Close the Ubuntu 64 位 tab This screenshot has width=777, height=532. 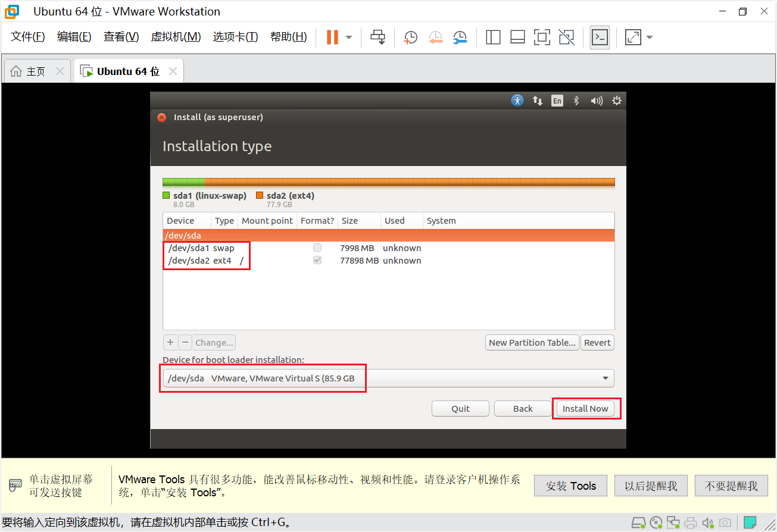[x=173, y=71]
